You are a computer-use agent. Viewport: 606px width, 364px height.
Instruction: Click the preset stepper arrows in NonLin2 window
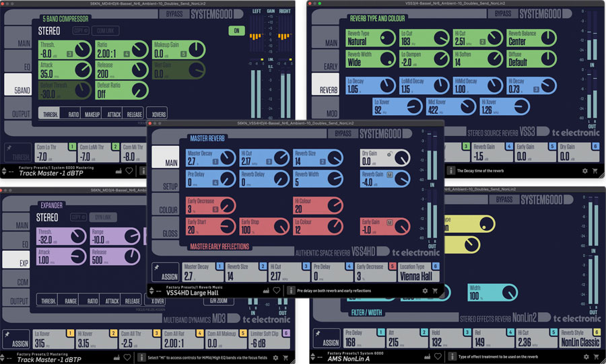pyautogui.click(x=313, y=357)
